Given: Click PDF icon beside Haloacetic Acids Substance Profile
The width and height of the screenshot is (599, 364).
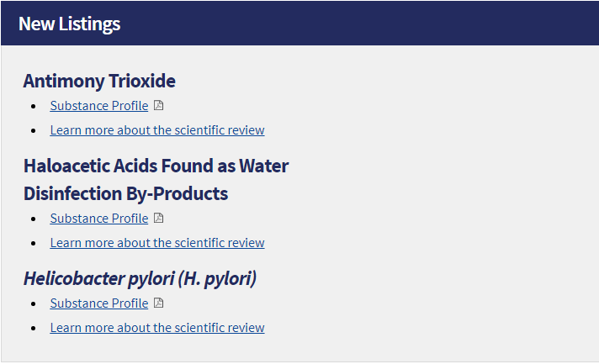Looking at the screenshot, I should click(x=159, y=219).
